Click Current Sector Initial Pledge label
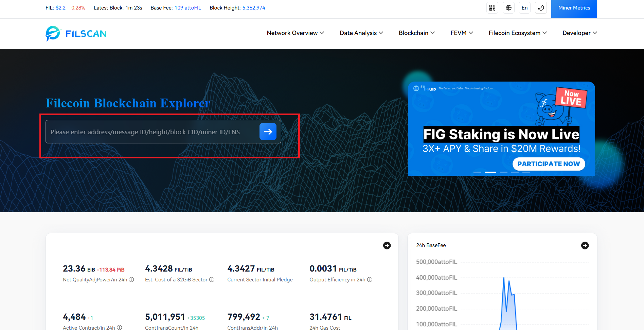This screenshot has height=330, width=644. click(260, 280)
